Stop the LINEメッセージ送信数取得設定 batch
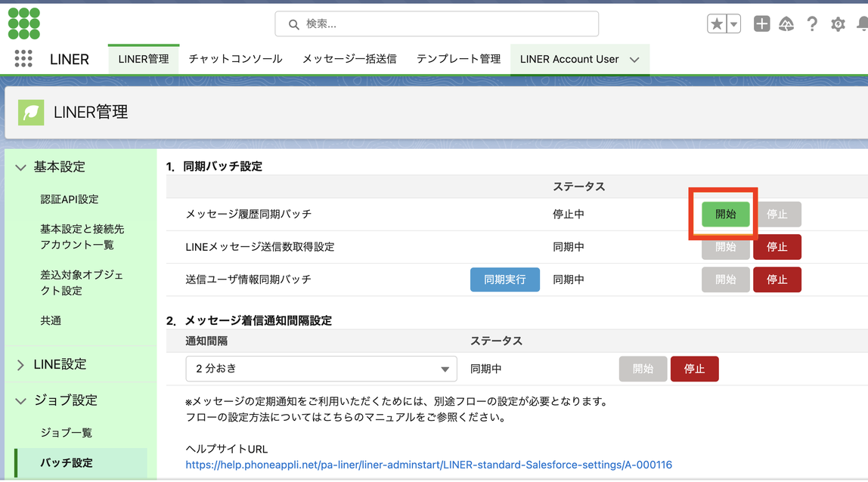 coord(777,247)
